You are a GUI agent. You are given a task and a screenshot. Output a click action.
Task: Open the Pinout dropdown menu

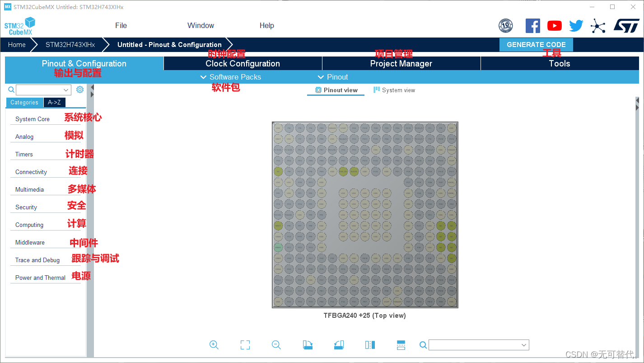(x=332, y=77)
